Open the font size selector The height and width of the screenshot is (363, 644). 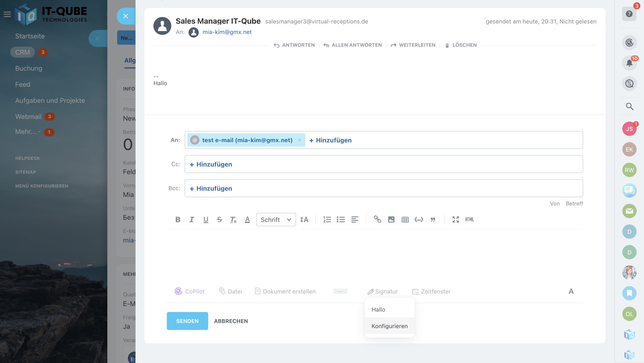304,219
